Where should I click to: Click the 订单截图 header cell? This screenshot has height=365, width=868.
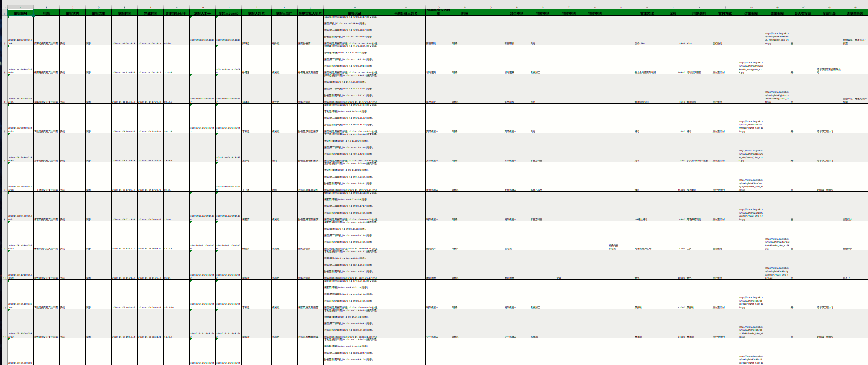click(x=751, y=13)
